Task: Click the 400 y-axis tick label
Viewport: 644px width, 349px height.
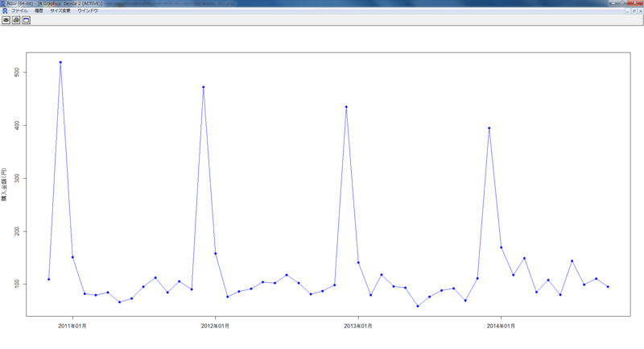Action: [x=17, y=125]
